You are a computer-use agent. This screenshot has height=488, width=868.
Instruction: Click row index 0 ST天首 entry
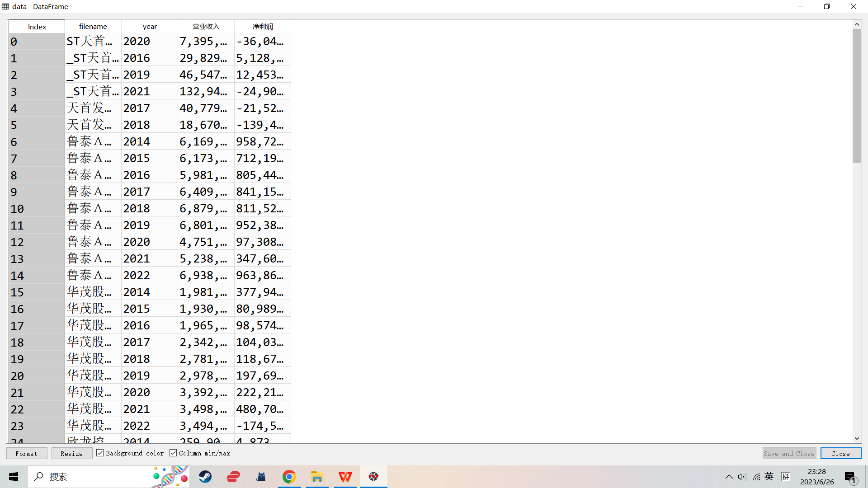[92, 41]
